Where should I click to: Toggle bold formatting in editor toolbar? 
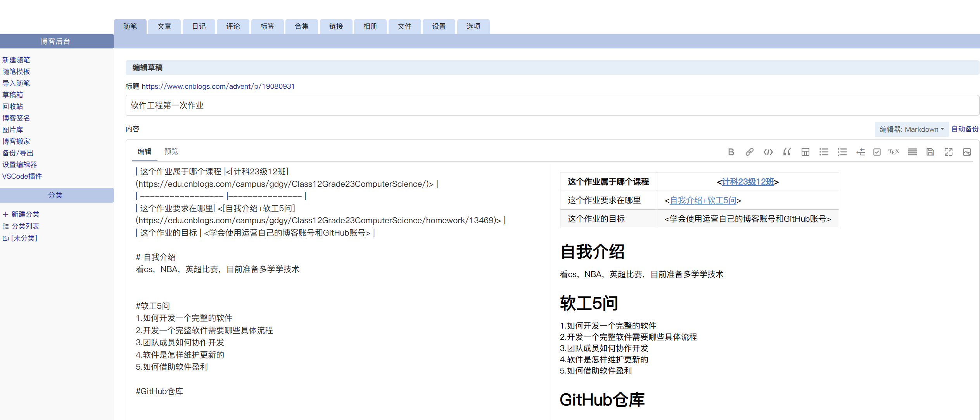(731, 152)
